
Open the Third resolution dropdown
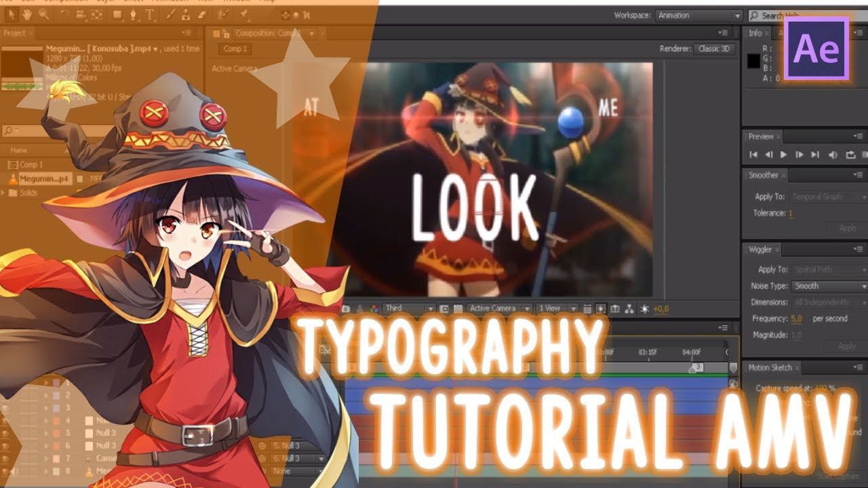point(410,308)
